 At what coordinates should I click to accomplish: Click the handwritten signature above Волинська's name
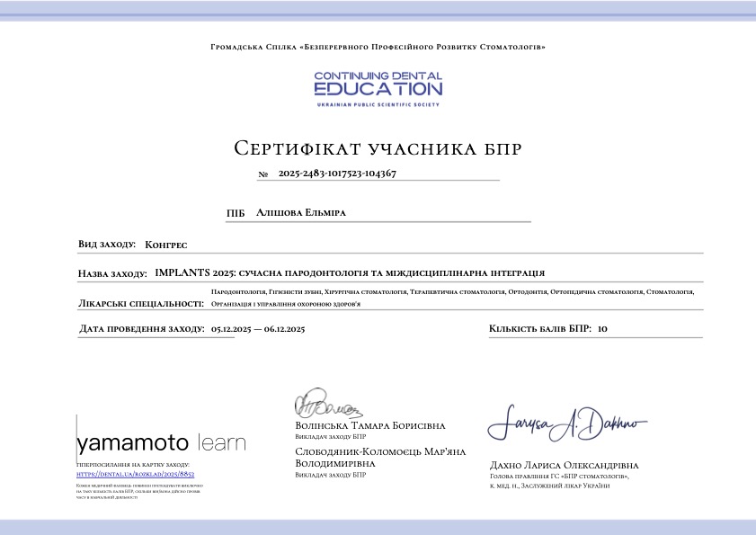(328, 404)
